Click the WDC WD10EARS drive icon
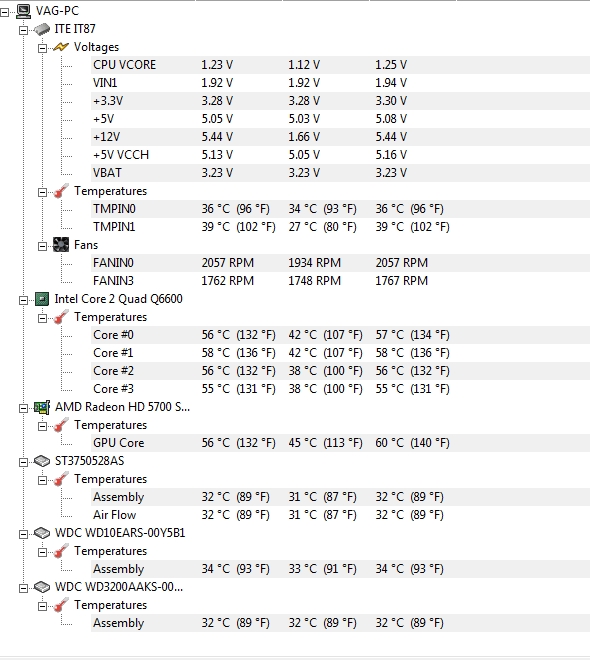This screenshot has width=590, height=660. tap(42, 533)
